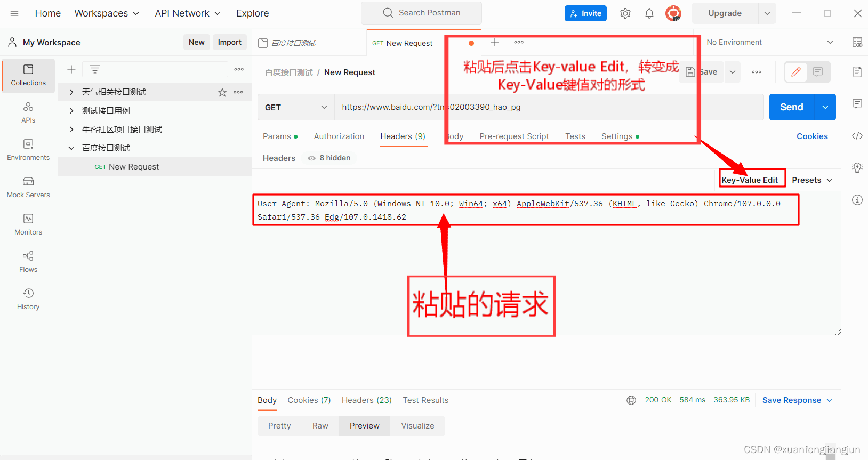
Task: Open the documentation icon in right sidebar
Action: [x=857, y=72]
